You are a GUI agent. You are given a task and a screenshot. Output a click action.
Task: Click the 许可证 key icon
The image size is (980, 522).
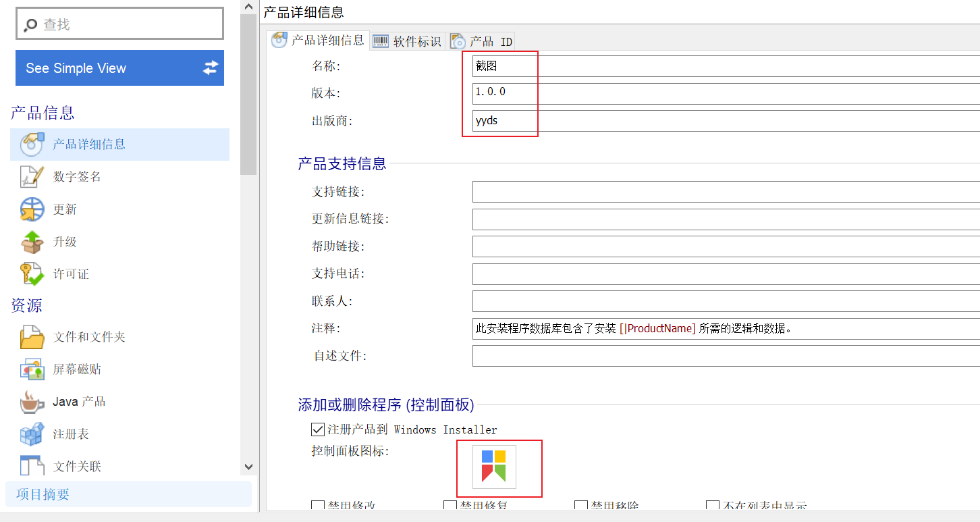click(32, 274)
